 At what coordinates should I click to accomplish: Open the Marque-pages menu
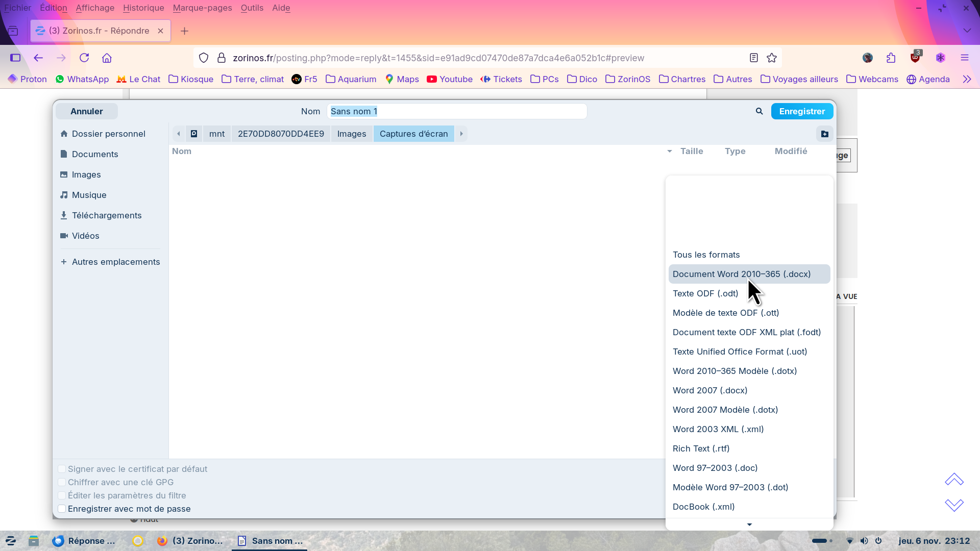pyautogui.click(x=202, y=8)
